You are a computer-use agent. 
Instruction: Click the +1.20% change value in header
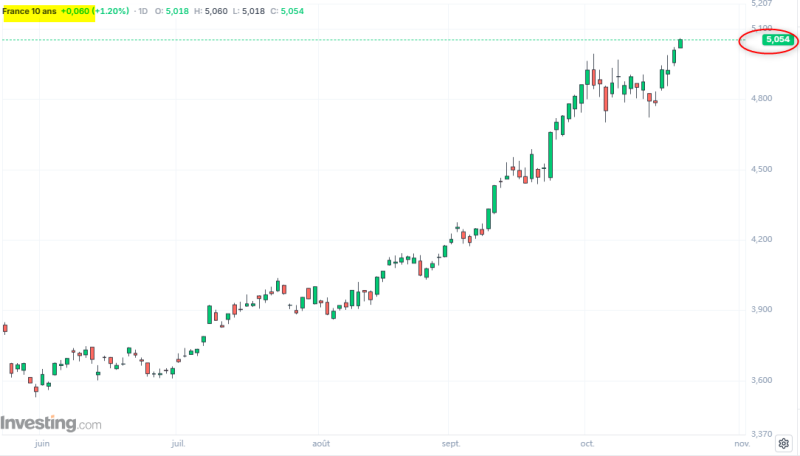111,11
